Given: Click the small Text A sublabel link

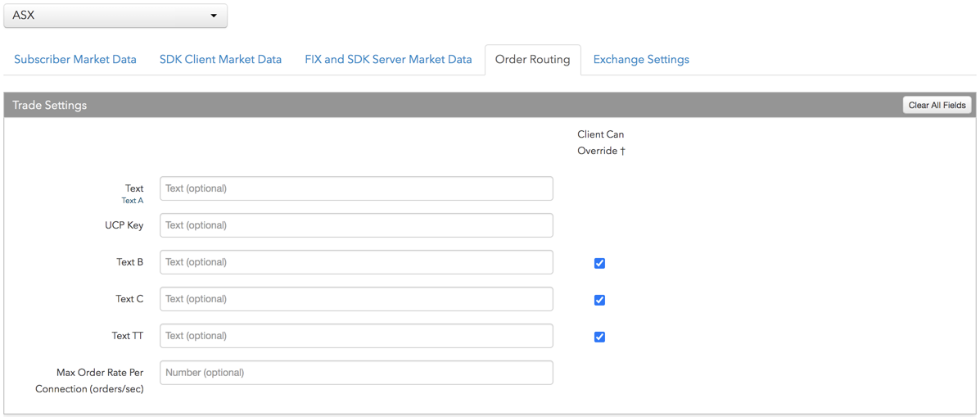Looking at the screenshot, I should (x=133, y=201).
